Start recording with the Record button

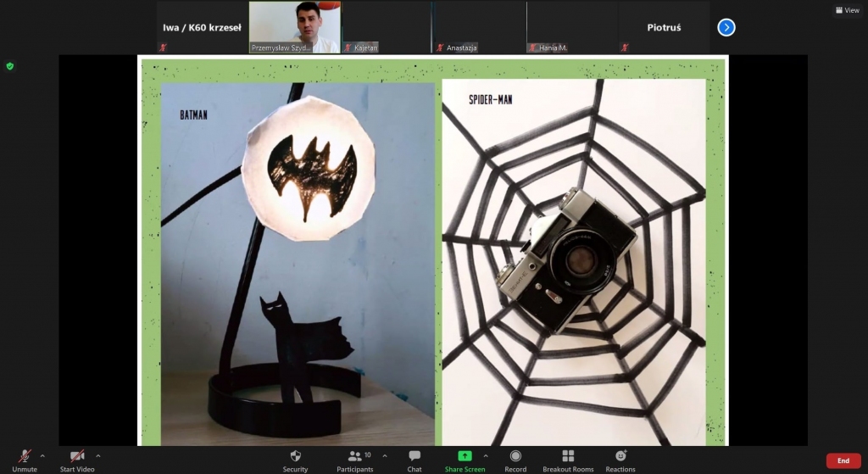pos(515,460)
